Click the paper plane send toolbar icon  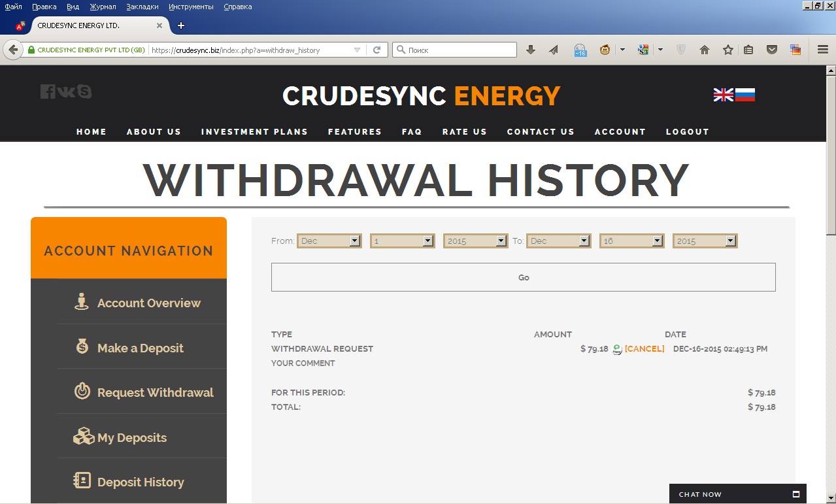(554, 50)
